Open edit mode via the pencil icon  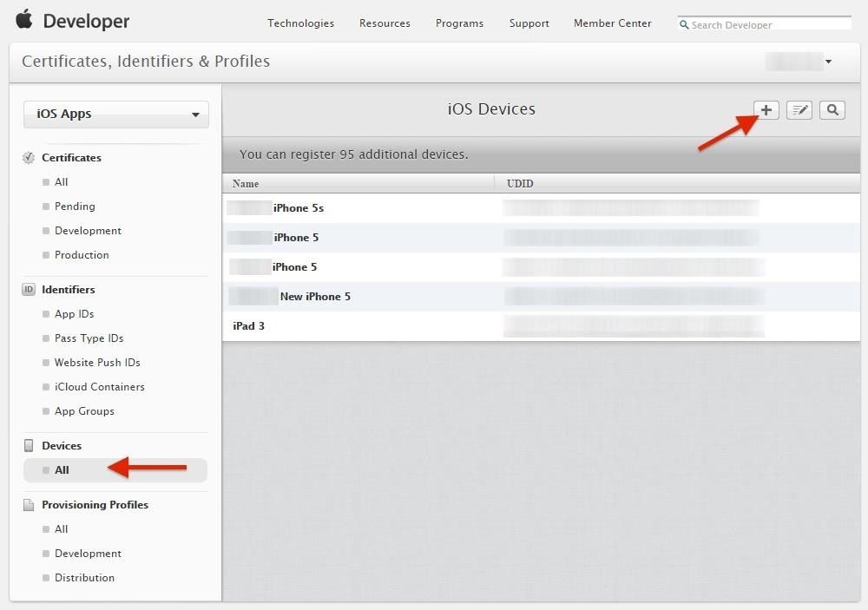799,110
